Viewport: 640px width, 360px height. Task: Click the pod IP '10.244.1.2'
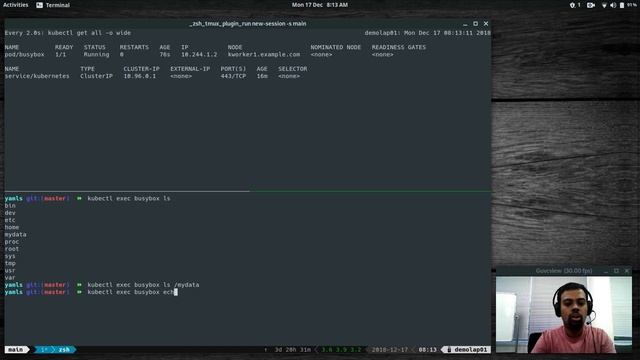point(199,54)
